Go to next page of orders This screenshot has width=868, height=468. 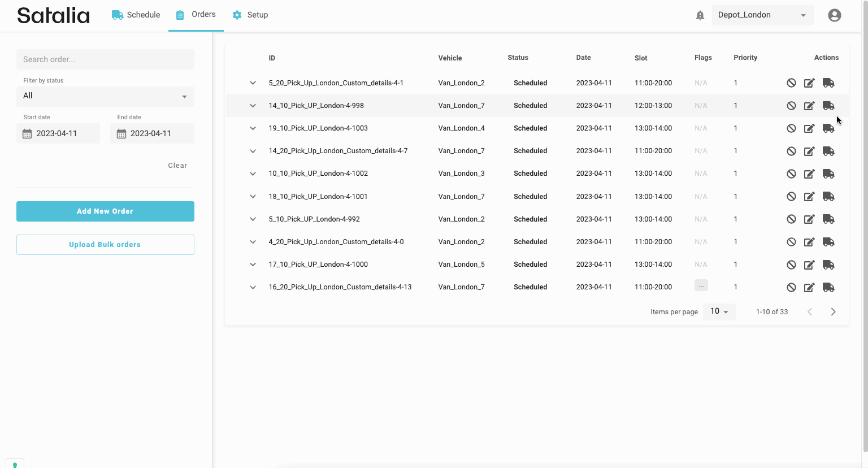point(833,312)
